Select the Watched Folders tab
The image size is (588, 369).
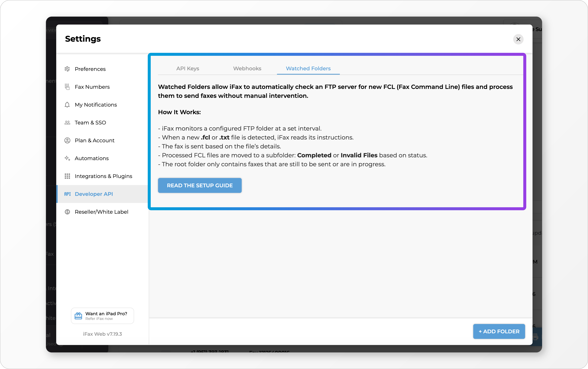308,69
